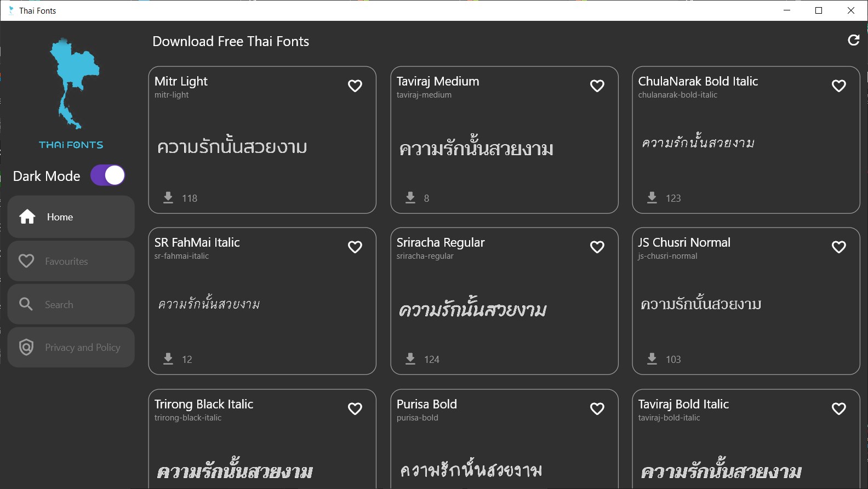Open the Privacy and Policy page
This screenshot has height=489, width=868.
71,348
